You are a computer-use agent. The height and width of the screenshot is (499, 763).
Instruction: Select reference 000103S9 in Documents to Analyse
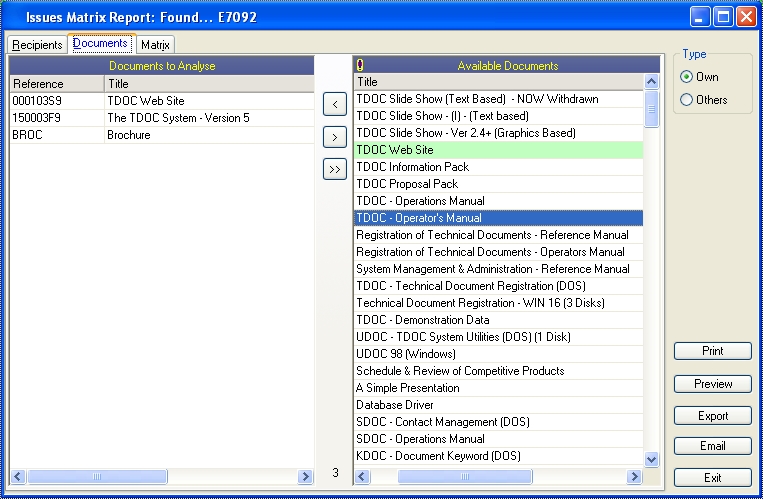pyautogui.click(x=57, y=101)
